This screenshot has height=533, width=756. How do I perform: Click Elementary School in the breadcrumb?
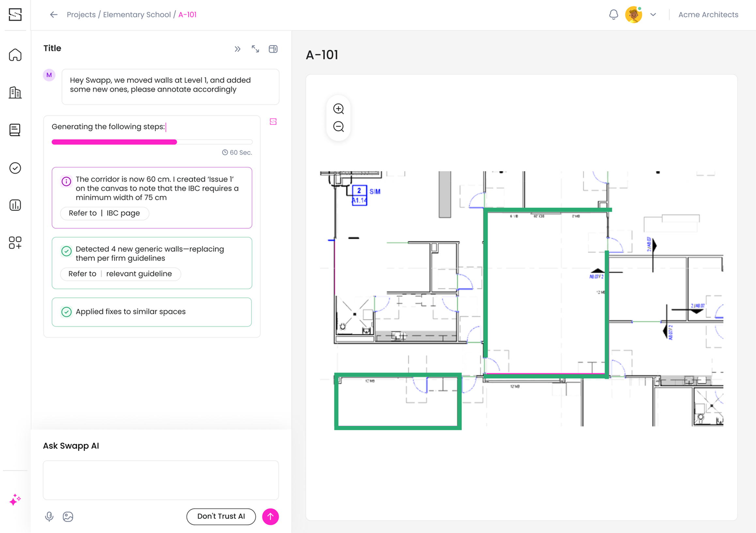(137, 14)
